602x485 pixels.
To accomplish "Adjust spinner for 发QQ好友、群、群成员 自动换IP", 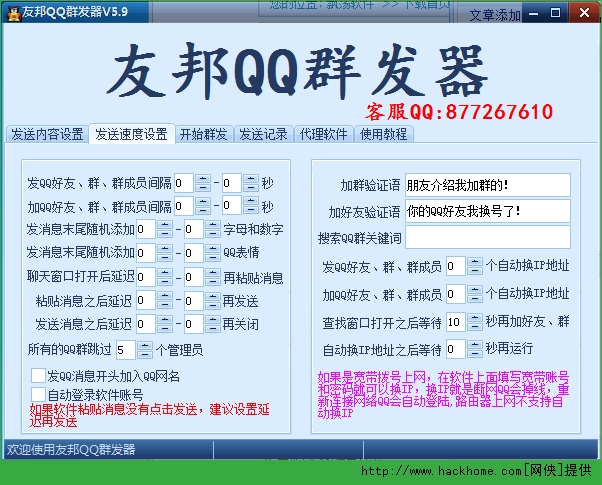I will 475,266.
